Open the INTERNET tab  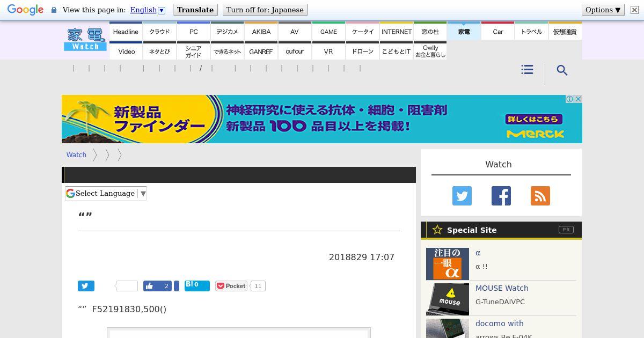click(396, 31)
